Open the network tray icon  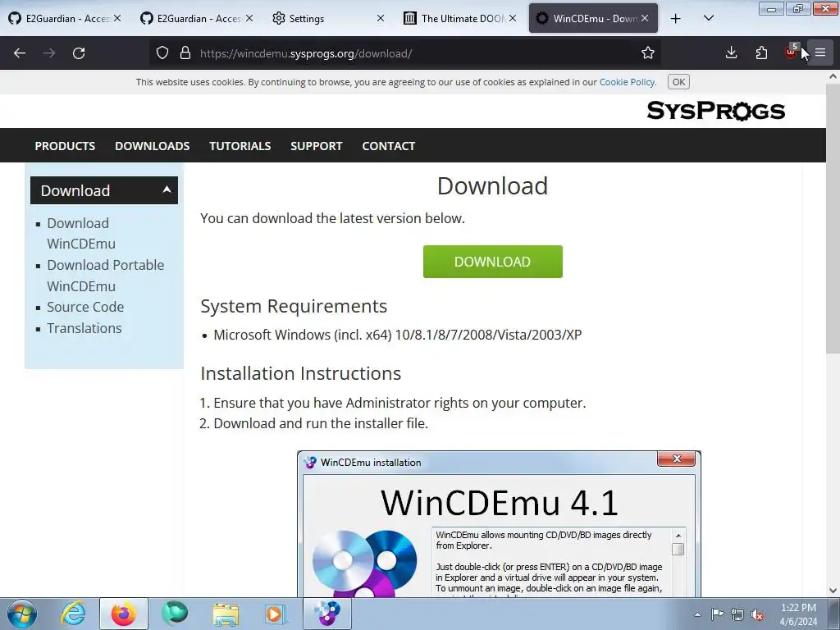pyautogui.click(x=737, y=614)
